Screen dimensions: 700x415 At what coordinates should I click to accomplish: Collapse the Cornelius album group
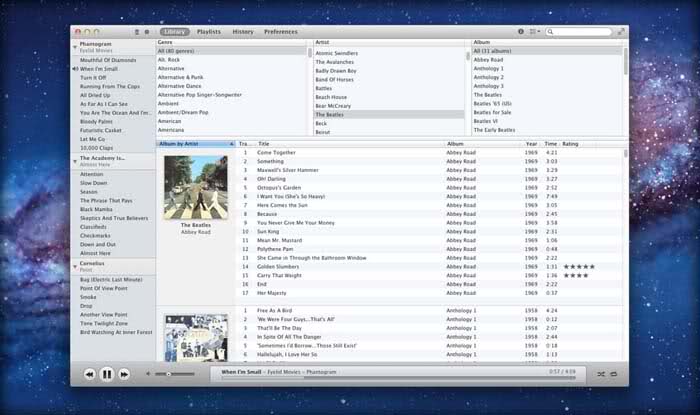click(75, 266)
